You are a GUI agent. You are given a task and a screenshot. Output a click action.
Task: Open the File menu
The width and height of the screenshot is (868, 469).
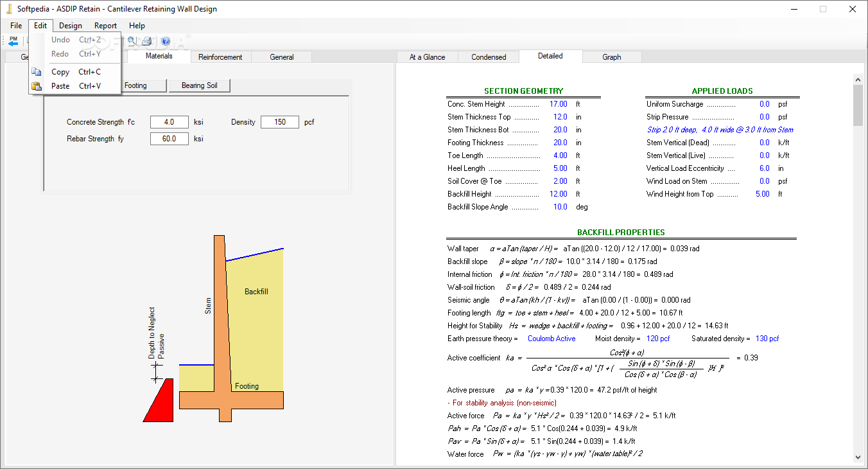point(16,26)
